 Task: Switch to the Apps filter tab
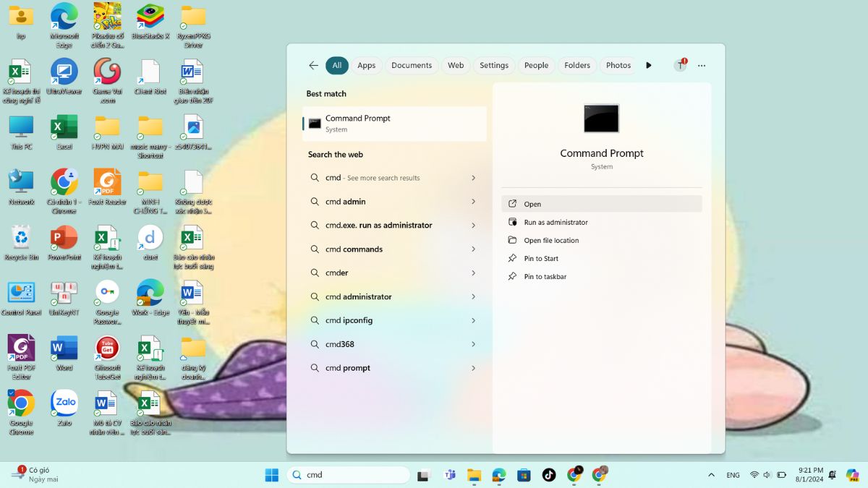click(x=366, y=65)
